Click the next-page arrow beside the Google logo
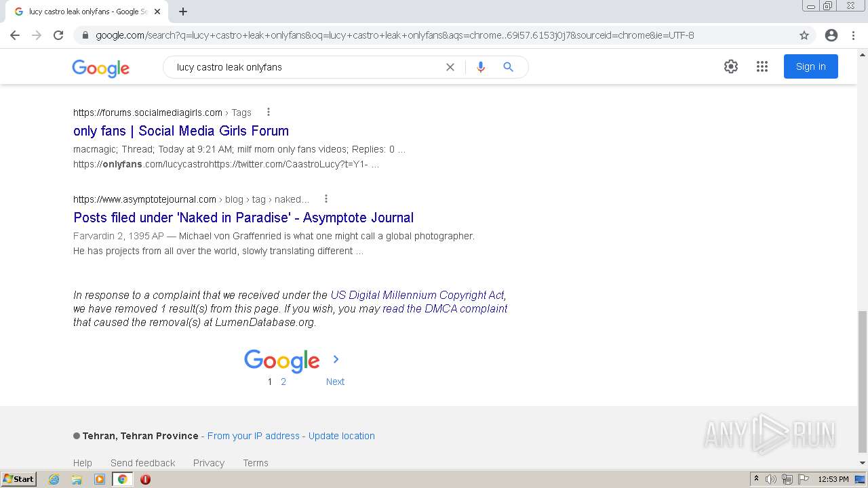868x488 pixels. tap(336, 359)
